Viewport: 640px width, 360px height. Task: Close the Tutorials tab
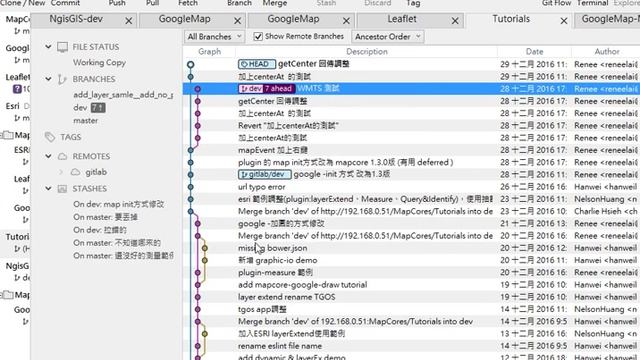[564, 21]
